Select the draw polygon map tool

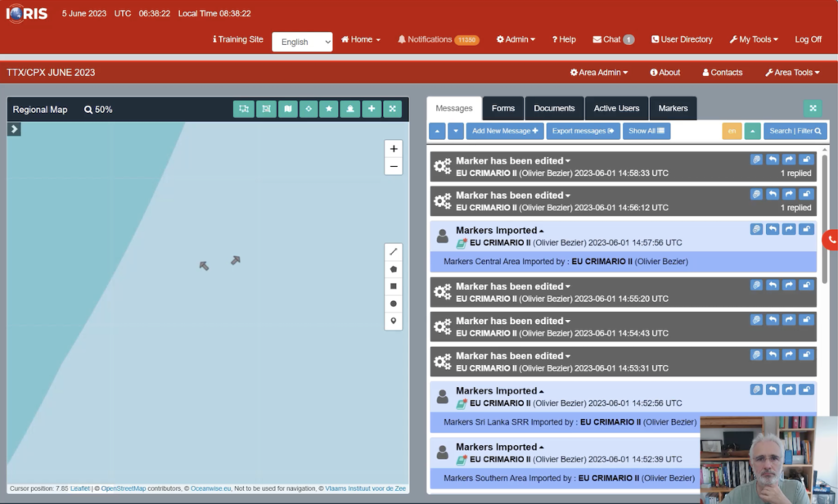point(394,268)
